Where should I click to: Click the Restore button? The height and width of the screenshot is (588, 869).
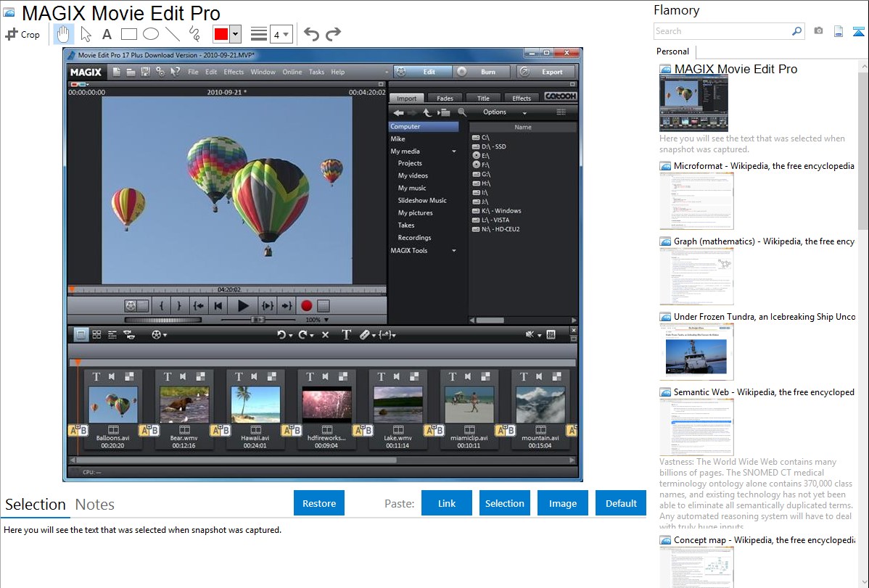(319, 503)
